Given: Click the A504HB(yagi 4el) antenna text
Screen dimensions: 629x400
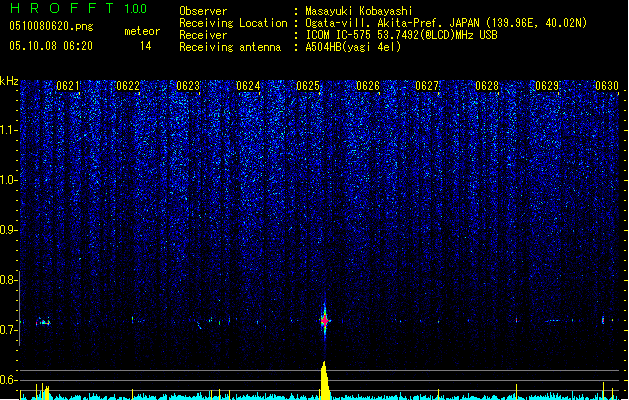Looking at the screenshot, I should (353, 47).
